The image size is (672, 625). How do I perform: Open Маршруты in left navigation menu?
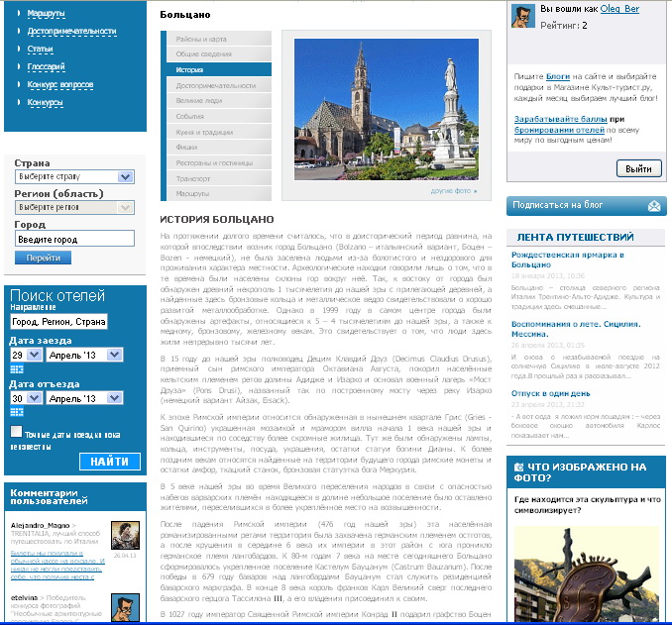pyautogui.click(x=47, y=13)
